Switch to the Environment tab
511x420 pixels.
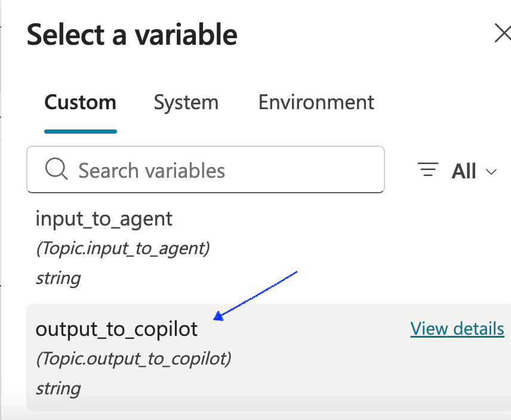click(316, 102)
